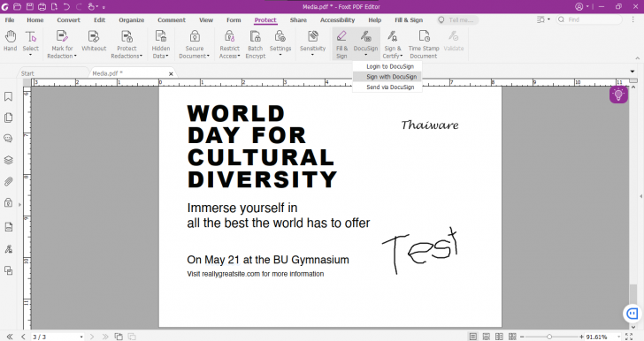Choose Sign with DocuSign menu item
This screenshot has height=341, width=644.
click(387, 77)
